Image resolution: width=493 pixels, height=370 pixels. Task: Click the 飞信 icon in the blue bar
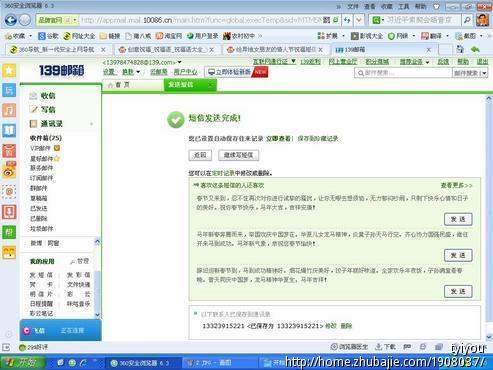pos(27,331)
